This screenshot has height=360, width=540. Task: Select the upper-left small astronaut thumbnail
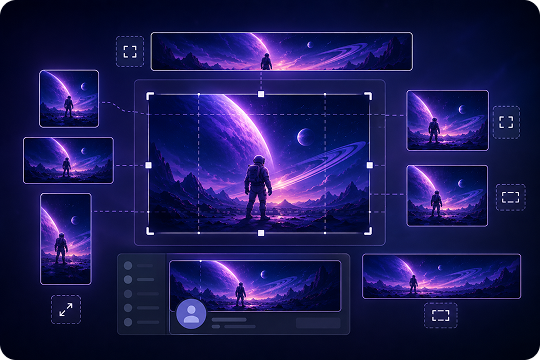69,99
